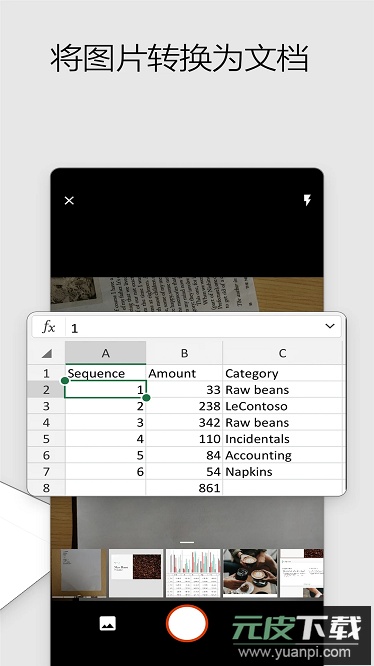Screen dimensions: 374x666
Task: Select column A header
Action: (106, 353)
